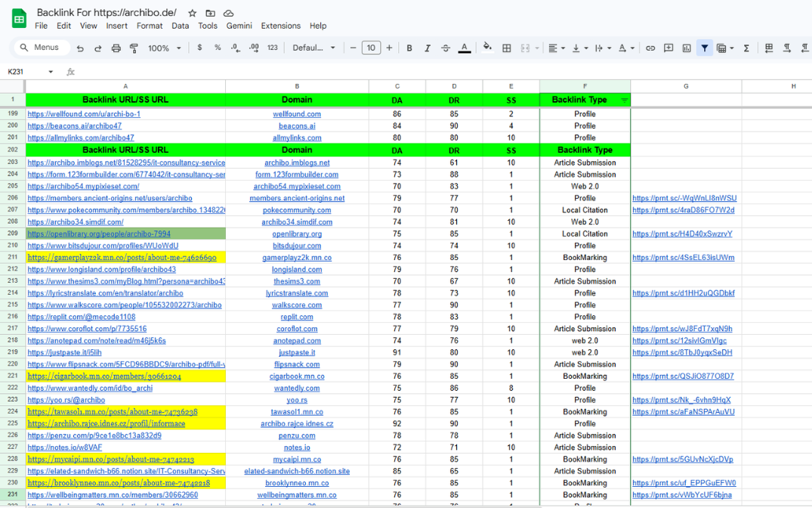Screen dimensions: 812x508
Task: Click the Print icon
Action: point(116,48)
